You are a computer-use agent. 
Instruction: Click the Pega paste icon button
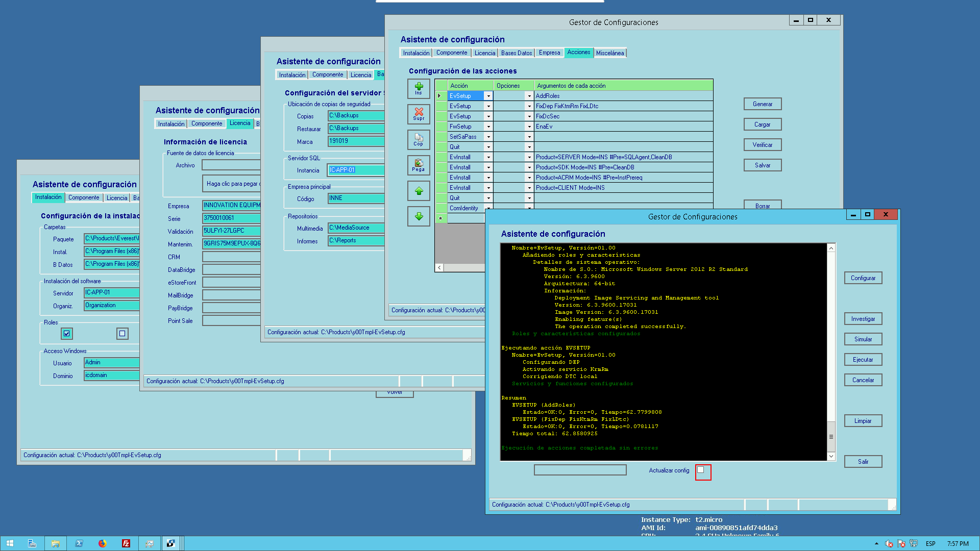419,165
